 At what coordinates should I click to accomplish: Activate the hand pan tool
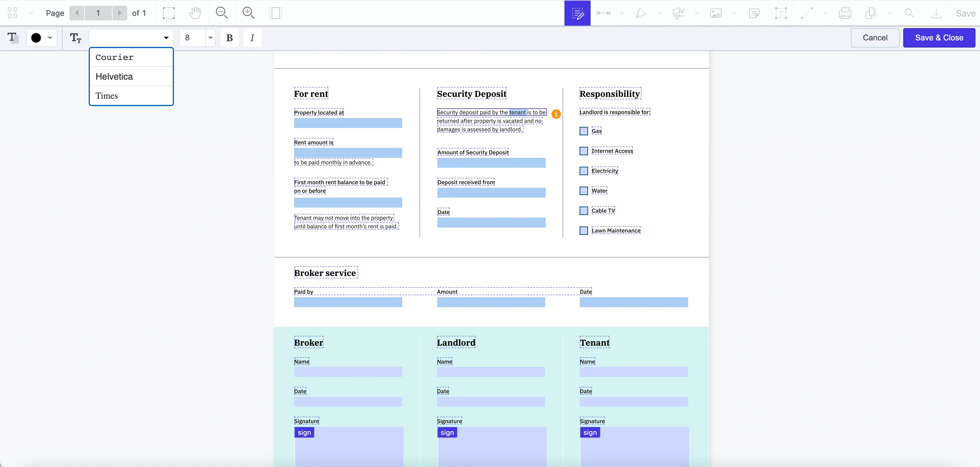pyautogui.click(x=195, y=13)
